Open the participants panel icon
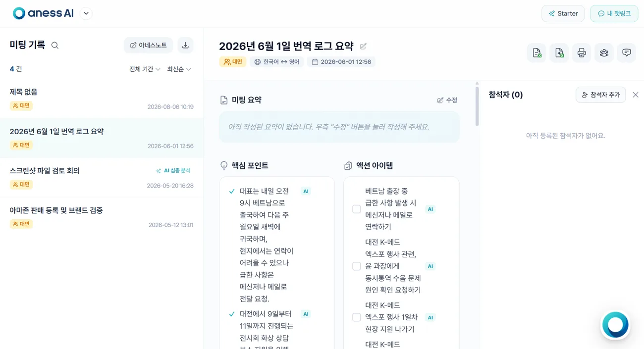 tap(604, 53)
